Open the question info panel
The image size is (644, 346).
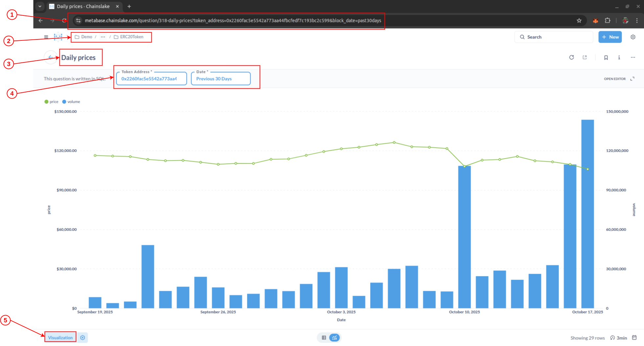pyautogui.click(x=619, y=58)
